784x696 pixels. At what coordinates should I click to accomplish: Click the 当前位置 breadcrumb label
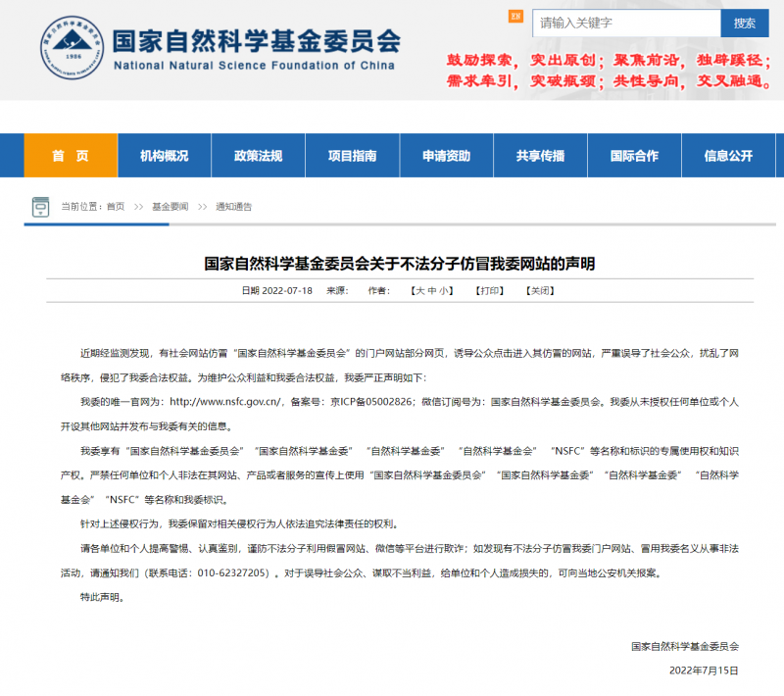(81, 207)
